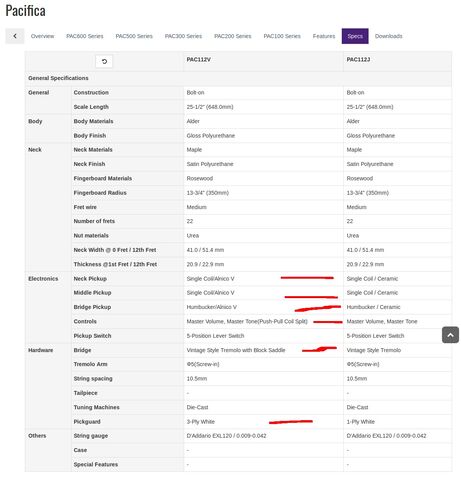
Task: Open the Downloads tab
Action: point(389,36)
